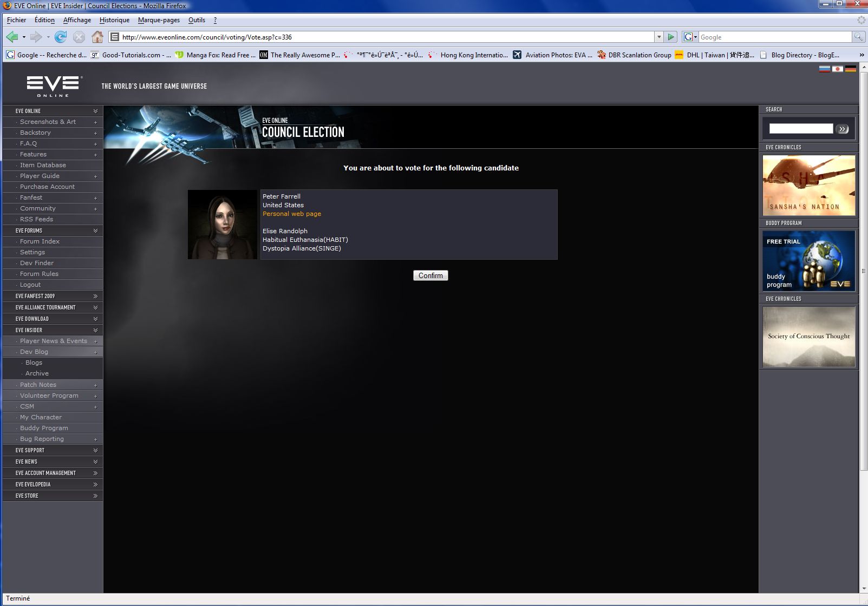This screenshot has width=868, height=606.
Task: Click the candidate's character portrait
Action: [x=223, y=225]
